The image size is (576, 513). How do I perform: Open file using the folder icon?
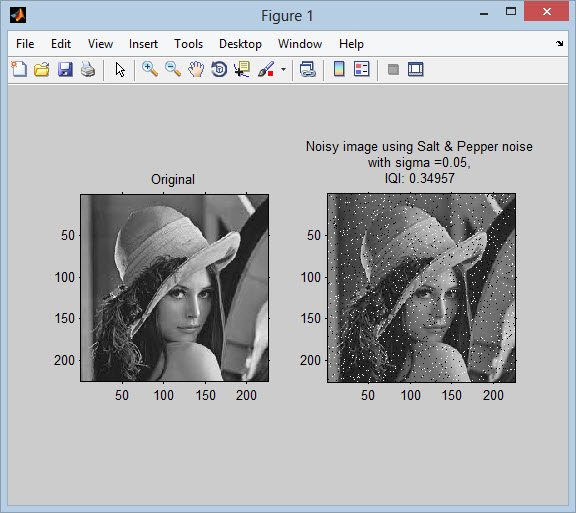coord(42,69)
